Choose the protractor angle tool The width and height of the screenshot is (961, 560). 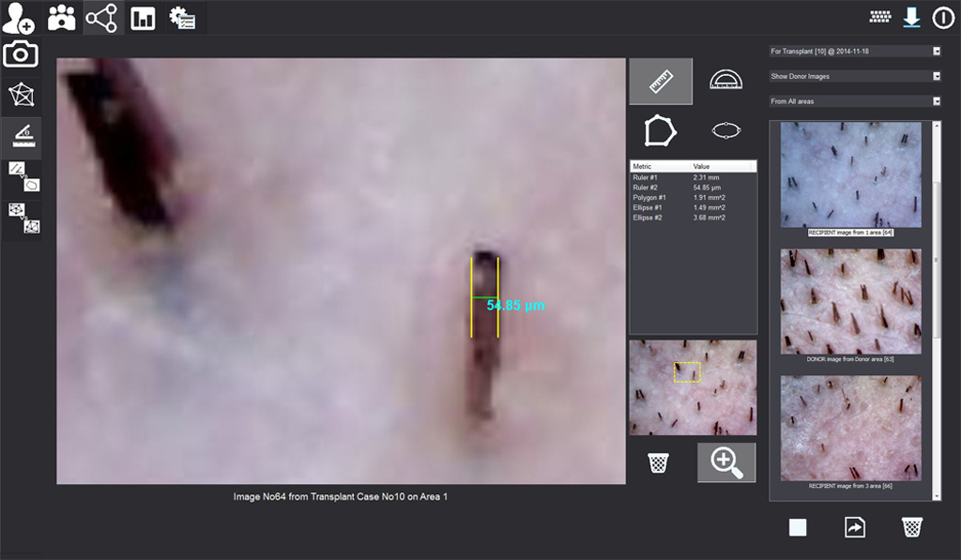tap(725, 81)
